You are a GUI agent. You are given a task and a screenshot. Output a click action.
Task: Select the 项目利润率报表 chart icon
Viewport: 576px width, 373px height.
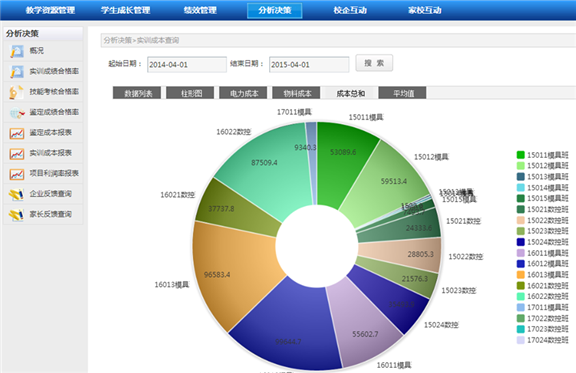(17, 174)
